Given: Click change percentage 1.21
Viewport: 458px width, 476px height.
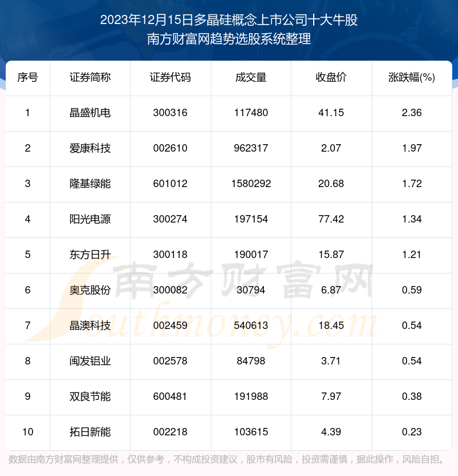Looking at the screenshot, I should point(412,255).
